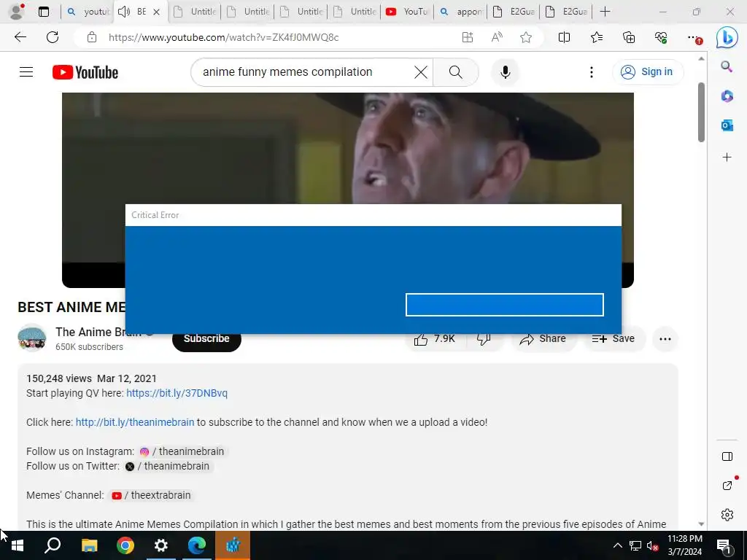Image resolution: width=747 pixels, height=560 pixels.
Task: Switch to the 'appon' search tab
Action: [x=461, y=12]
